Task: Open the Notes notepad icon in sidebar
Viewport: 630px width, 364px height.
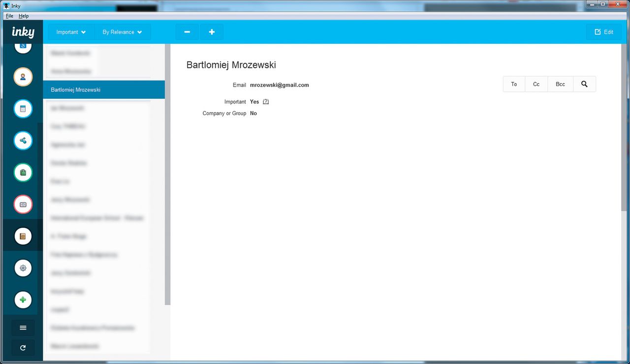Action: 23,109
